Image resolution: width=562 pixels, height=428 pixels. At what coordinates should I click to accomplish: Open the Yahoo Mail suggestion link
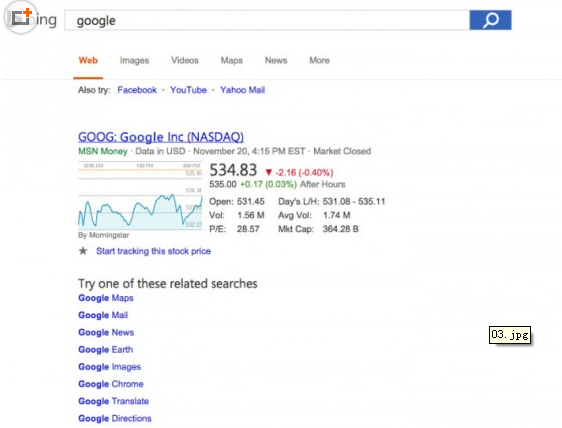242,90
